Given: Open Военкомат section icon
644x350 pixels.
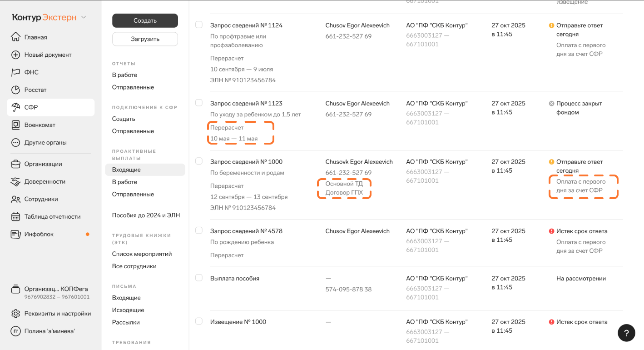Looking at the screenshot, I should 16,125.
